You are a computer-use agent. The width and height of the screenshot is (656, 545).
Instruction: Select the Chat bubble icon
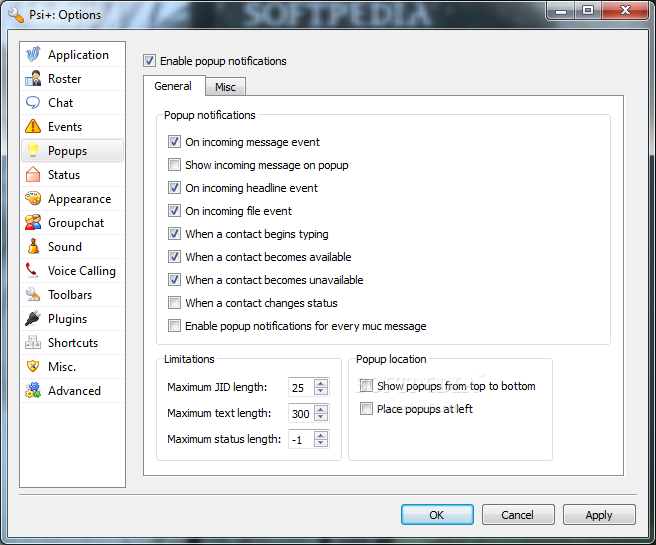click(x=33, y=102)
